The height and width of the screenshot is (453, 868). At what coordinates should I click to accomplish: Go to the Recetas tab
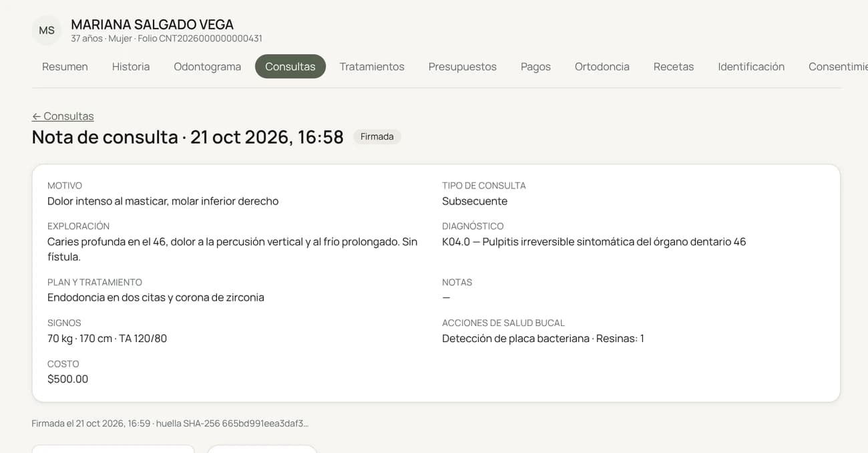674,67
